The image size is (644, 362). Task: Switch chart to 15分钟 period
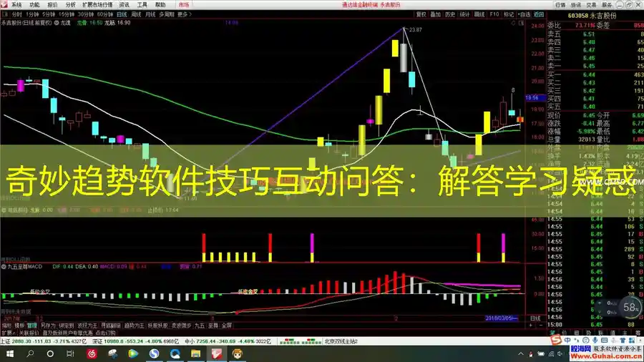pyautogui.click(x=66, y=14)
